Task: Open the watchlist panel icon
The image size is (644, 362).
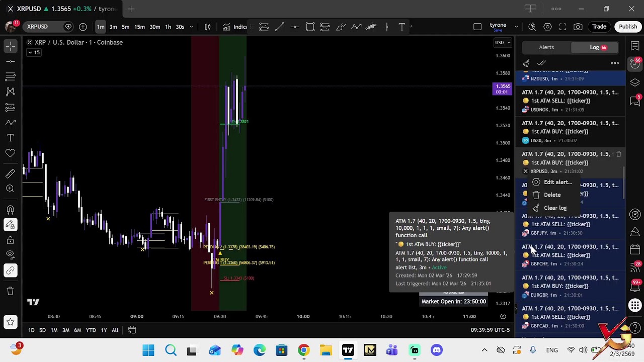Action: coord(635,47)
